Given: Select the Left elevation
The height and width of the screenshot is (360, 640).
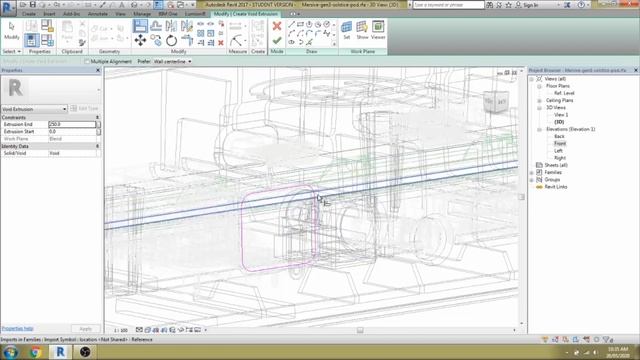Looking at the screenshot, I should coord(558,151).
